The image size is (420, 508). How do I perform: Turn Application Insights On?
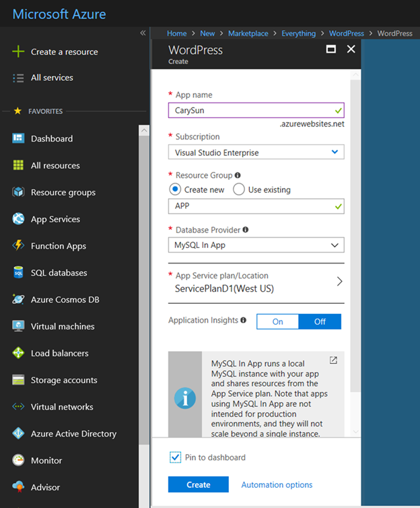[277, 321]
